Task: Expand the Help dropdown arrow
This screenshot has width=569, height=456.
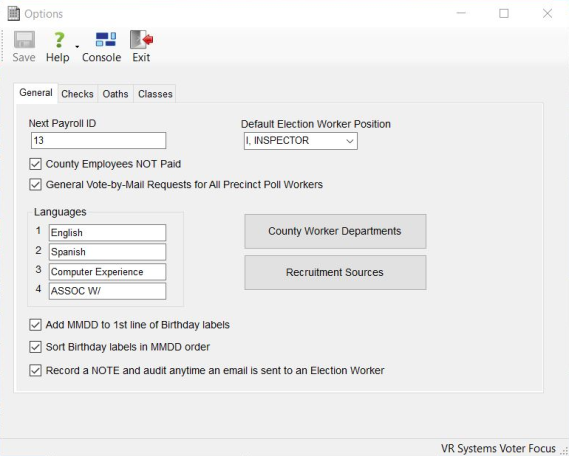Action: click(77, 46)
